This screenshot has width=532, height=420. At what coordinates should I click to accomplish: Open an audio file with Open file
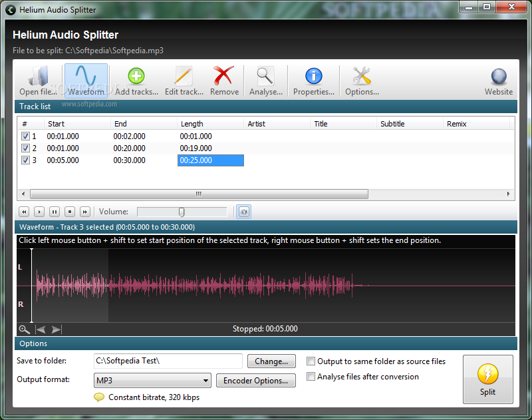(38, 81)
